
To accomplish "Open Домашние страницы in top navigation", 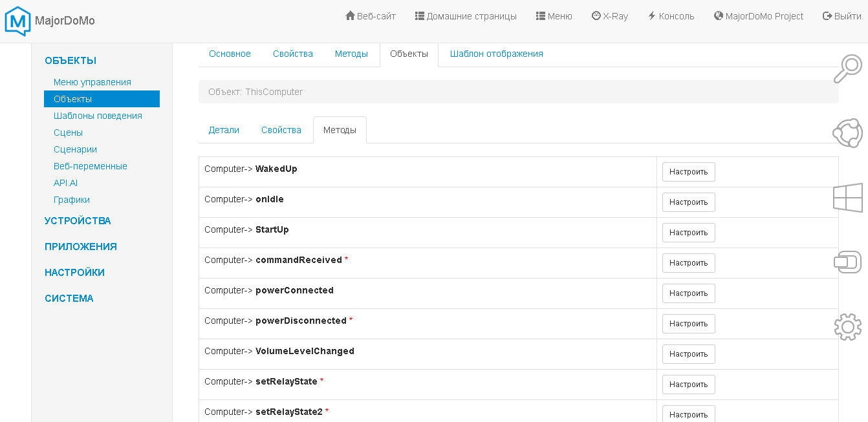I will click(x=466, y=16).
